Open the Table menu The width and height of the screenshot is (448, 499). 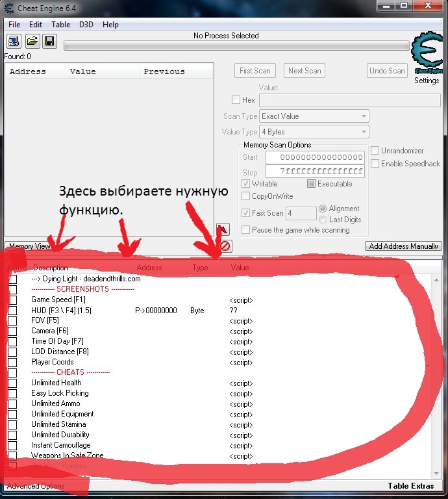click(61, 25)
